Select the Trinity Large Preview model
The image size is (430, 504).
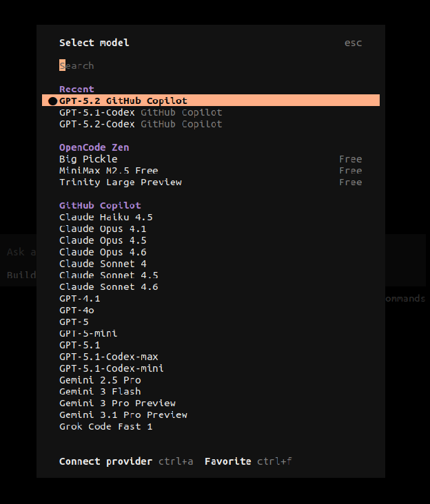[120, 182]
